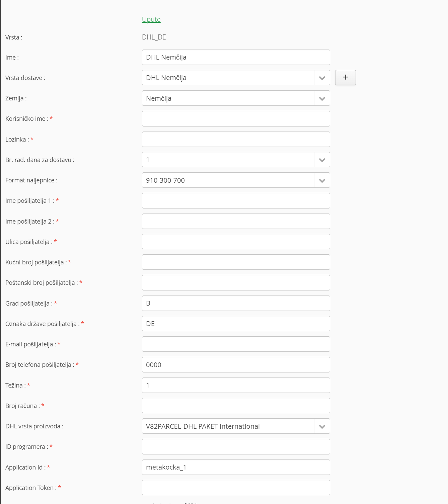Edit the Grad pošiljatelja field containing B

point(236,303)
